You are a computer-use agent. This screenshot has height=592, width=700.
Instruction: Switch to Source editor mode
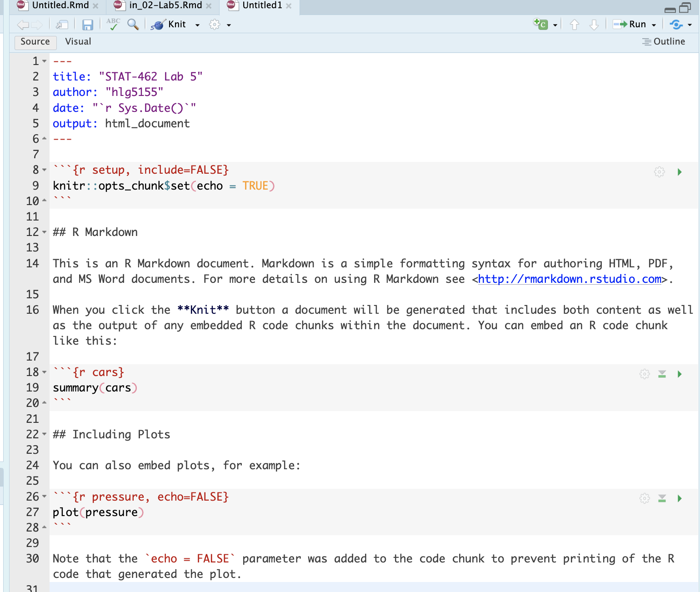click(35, 42)
